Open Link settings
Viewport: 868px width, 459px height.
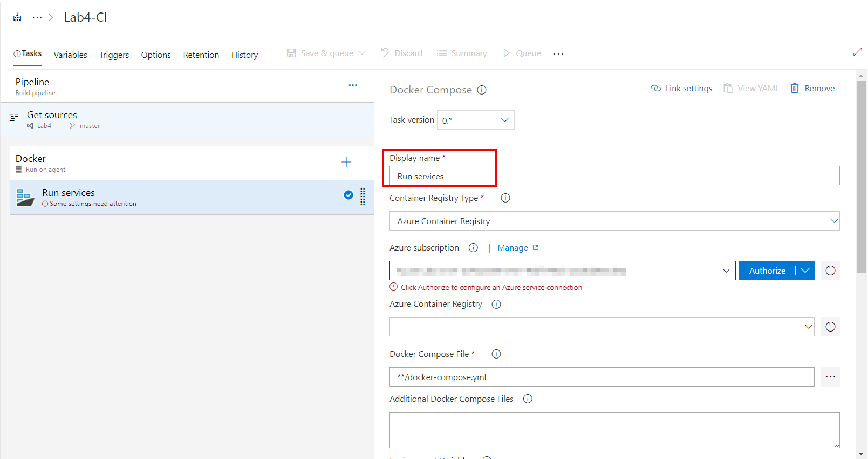682,89
